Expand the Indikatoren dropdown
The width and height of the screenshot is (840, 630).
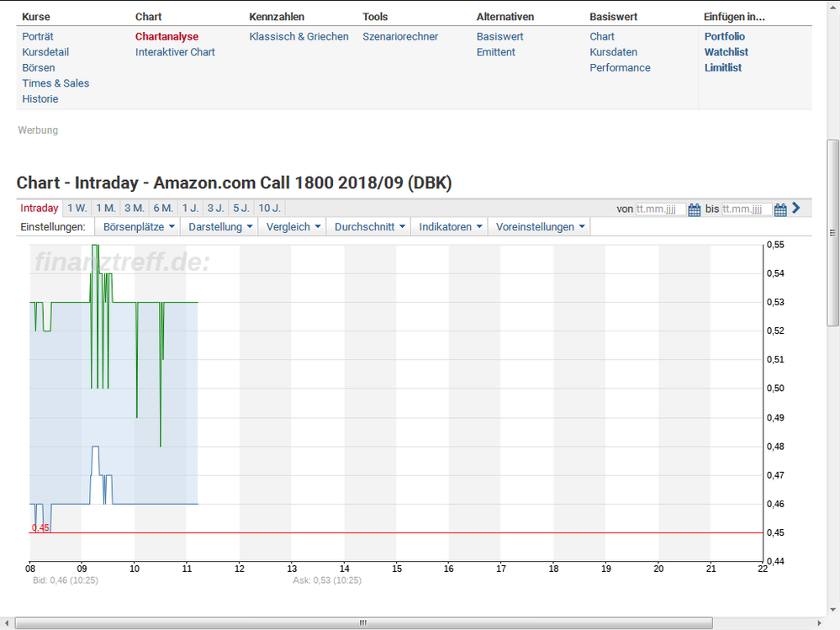click(x=450, y=227)
